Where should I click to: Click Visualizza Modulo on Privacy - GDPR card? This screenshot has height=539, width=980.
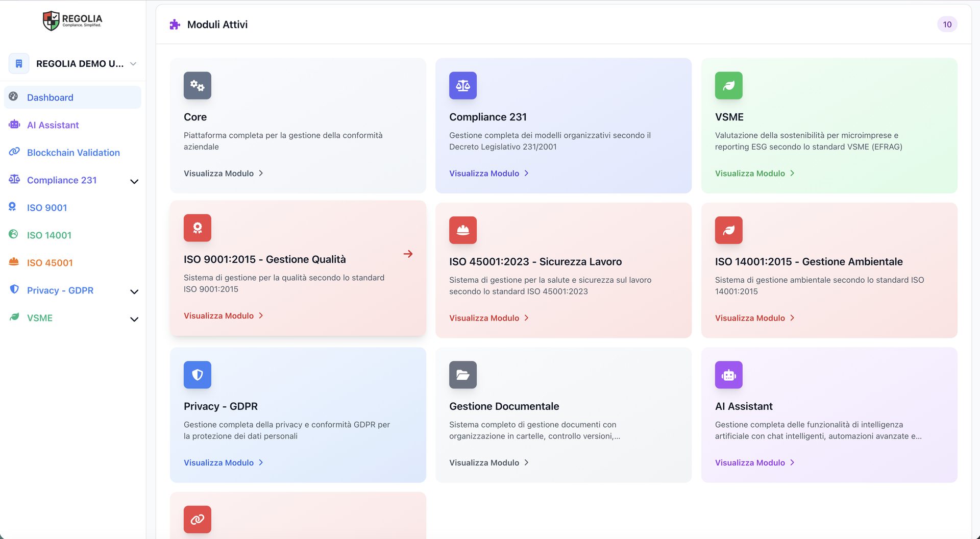[224, 462]
